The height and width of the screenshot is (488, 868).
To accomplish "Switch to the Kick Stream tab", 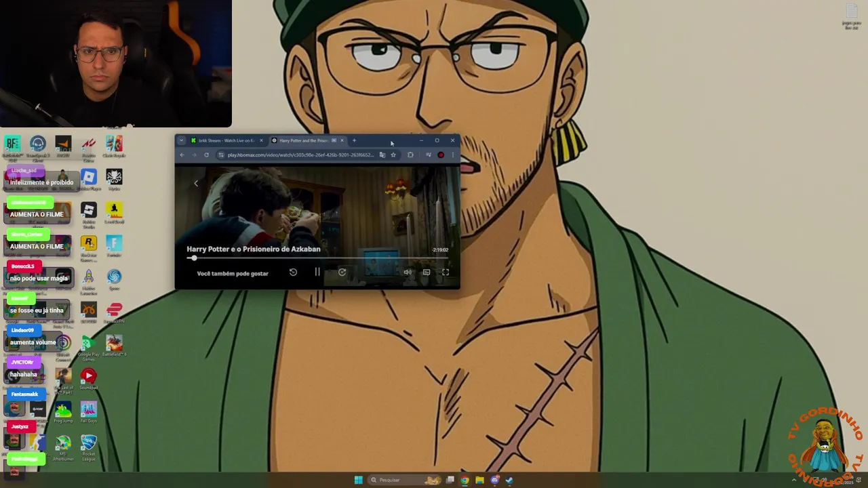I will 226,140.
